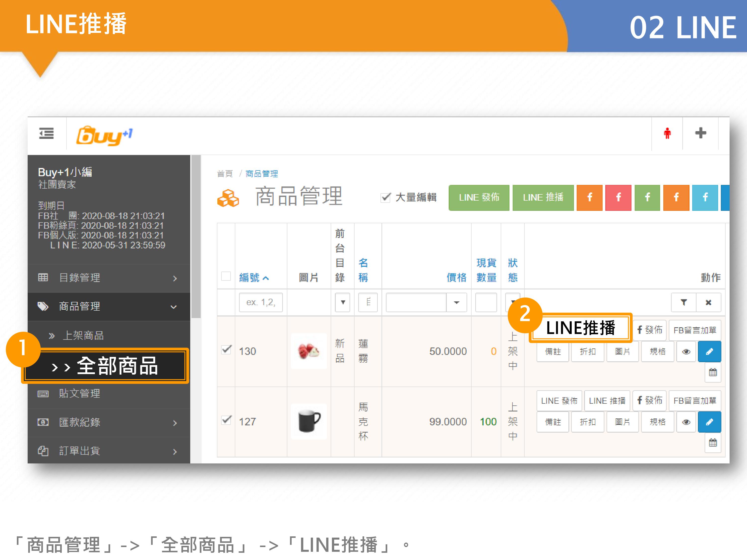This screenshot has height=560, width=747.
Task: Open the price filter dropdown arrow
Action: (456, 302)
